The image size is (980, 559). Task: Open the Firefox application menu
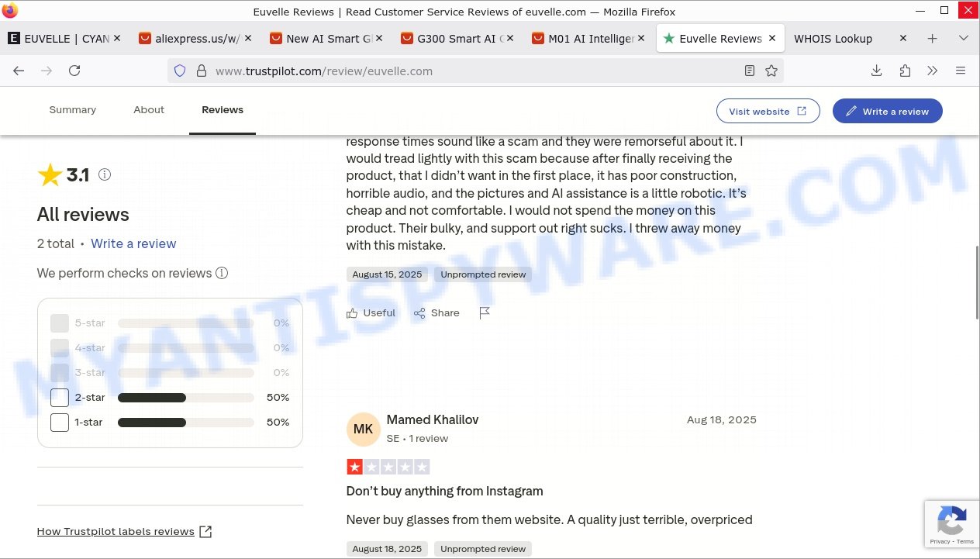tap(961, 71)
